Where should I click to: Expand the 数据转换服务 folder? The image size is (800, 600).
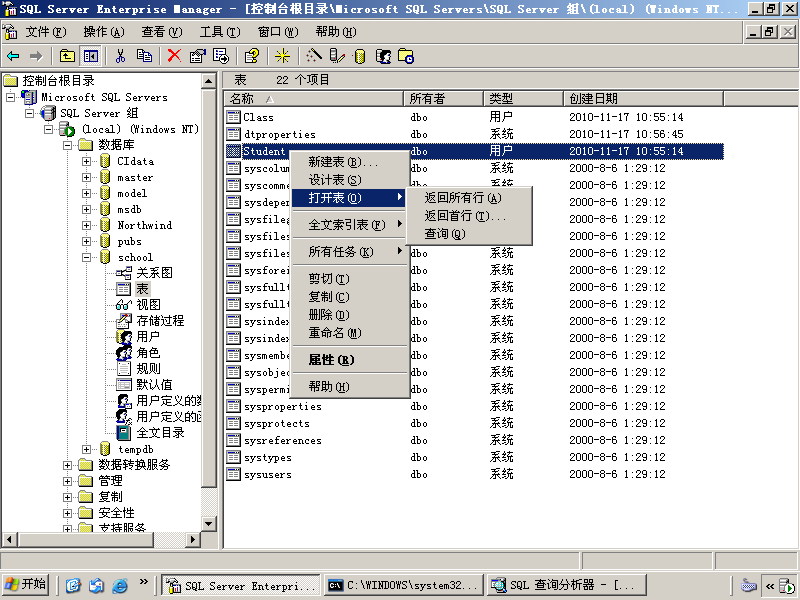(x=67, y=465)
